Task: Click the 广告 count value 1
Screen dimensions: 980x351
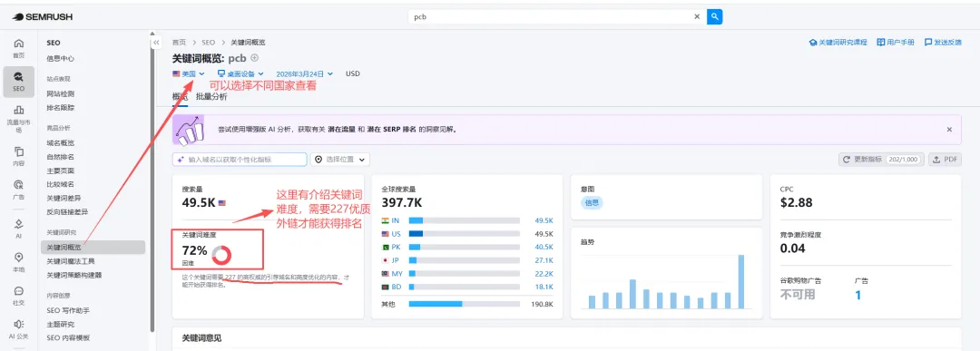Action: [x=858, y=295]
